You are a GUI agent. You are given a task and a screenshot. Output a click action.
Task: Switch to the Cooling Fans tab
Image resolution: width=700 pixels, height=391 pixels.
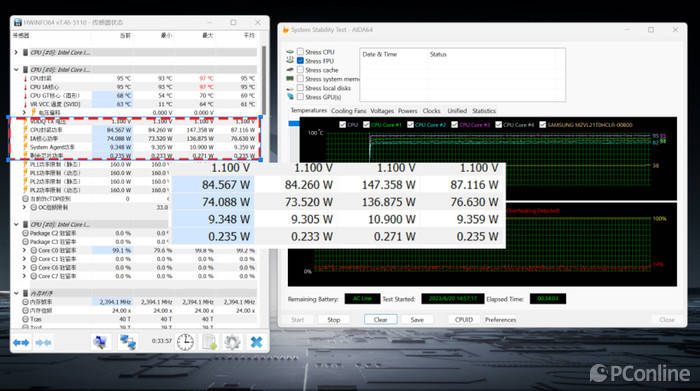349,111
